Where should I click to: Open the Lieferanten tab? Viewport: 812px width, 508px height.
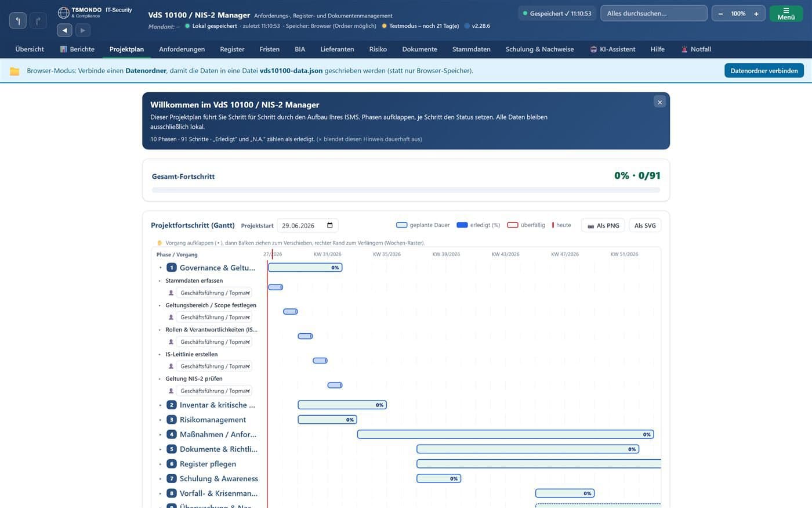click(x=337, y=49)
